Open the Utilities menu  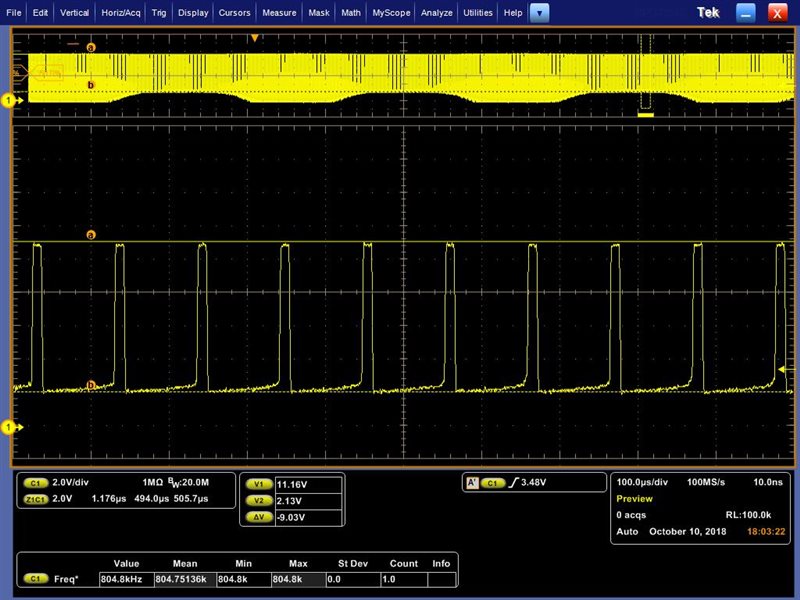pos(478,13)
